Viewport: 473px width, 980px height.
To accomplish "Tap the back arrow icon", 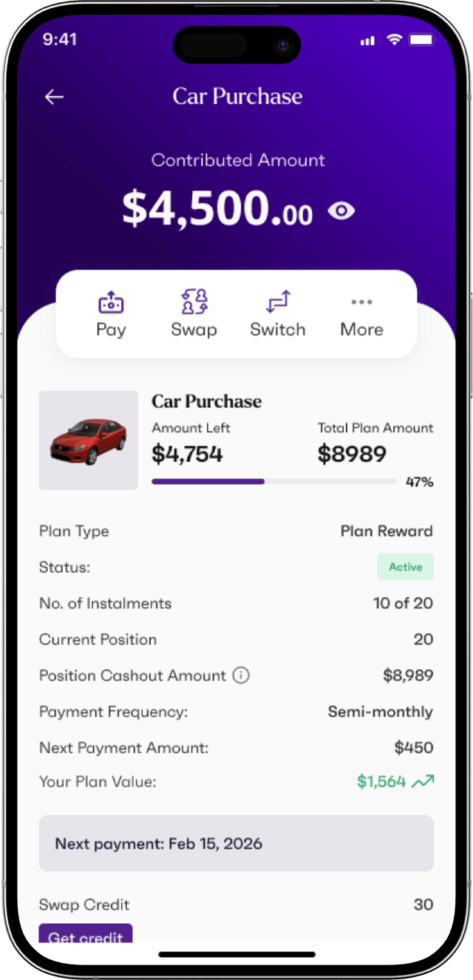I will pos(54,97).
